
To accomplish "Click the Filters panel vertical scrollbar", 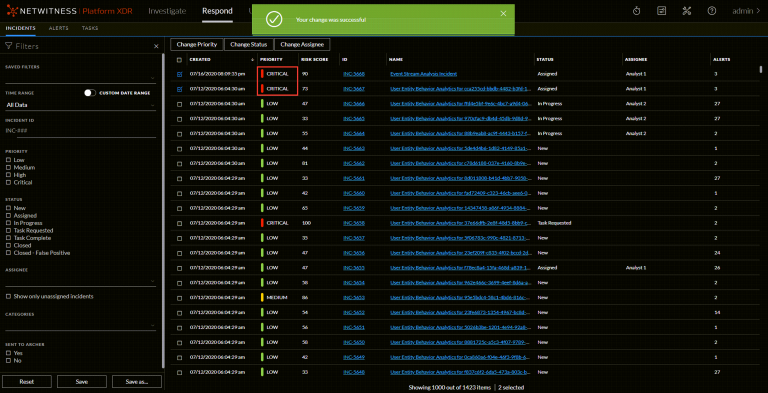I will tap(164, 211).
